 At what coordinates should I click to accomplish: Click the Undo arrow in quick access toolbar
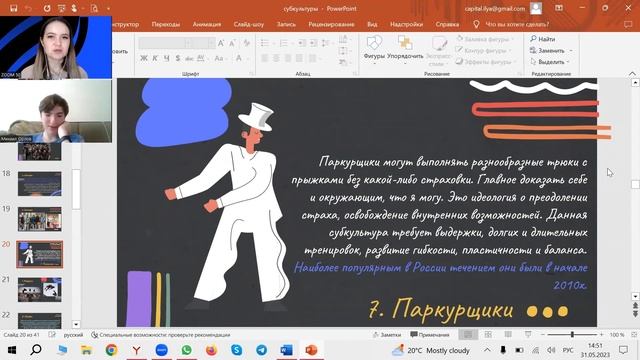(28, 8)
